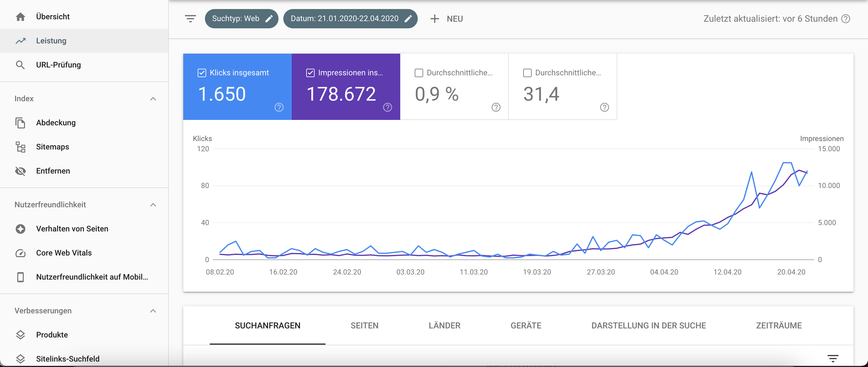This screenshot has width=868, height=367.
Task: Click the crossed-eye Entfernen icon
Action: coord(20,171)
